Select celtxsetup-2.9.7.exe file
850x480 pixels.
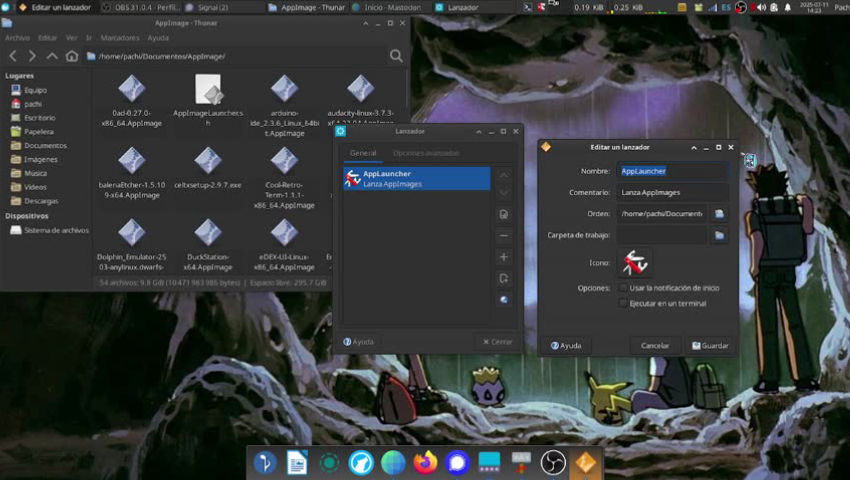208,169
